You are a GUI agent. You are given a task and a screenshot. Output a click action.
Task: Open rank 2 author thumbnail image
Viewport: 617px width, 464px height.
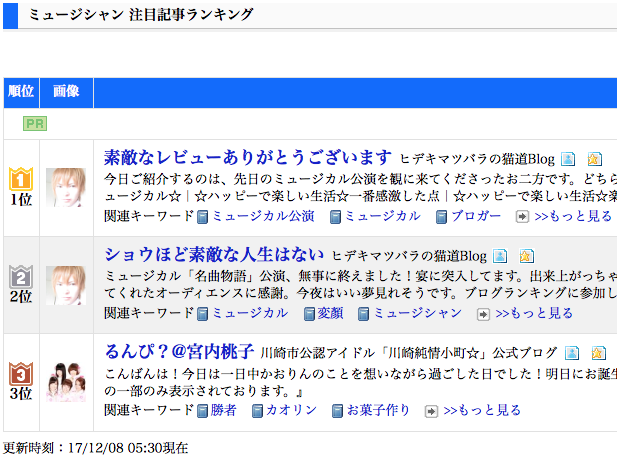(x=66, y=285)
